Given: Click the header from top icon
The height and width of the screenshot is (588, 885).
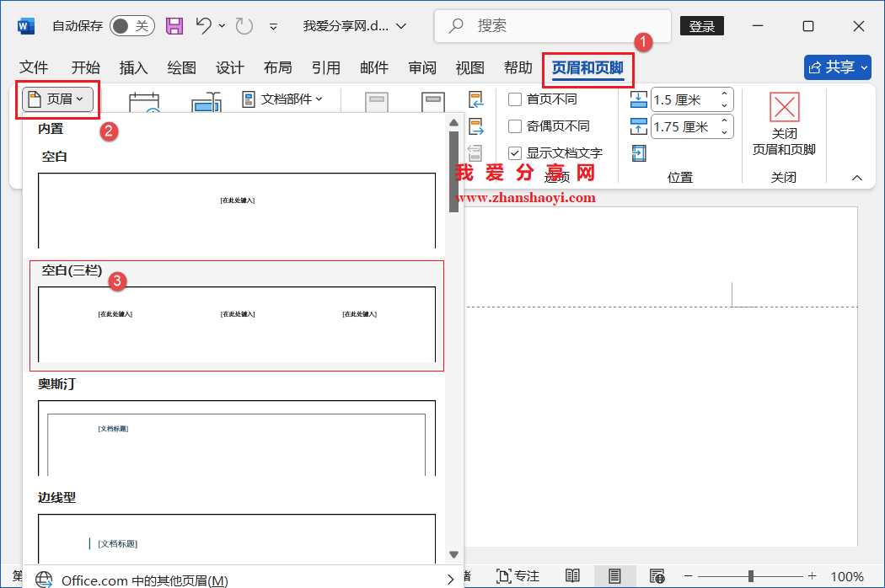Looking at the screenshot, I should coord(638,100).
